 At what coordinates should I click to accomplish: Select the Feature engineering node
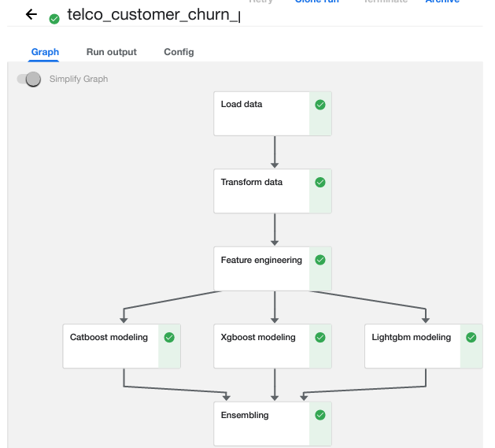[x=262, y=268]
